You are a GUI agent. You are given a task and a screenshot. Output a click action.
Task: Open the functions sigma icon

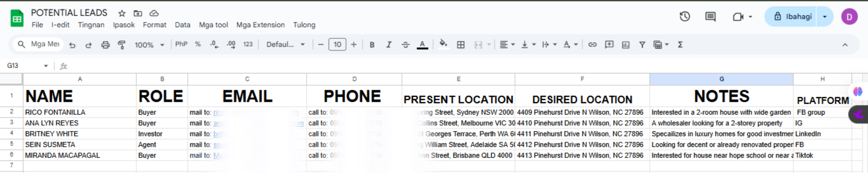pyautogui.click(x=680, y=45)
